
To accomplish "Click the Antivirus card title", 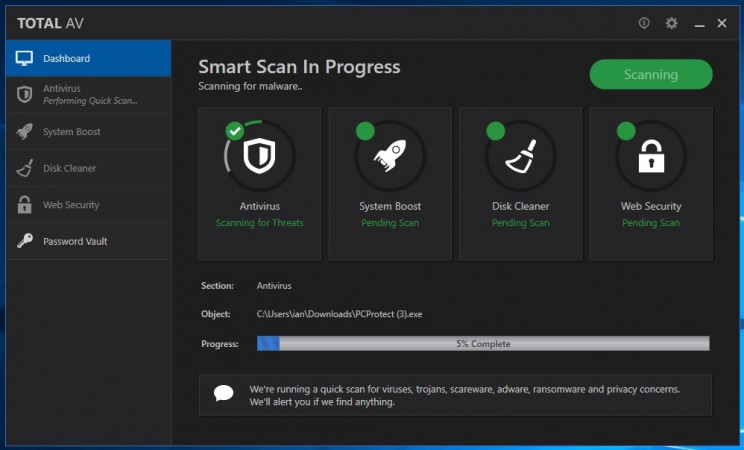I will (x=260, y=206).
